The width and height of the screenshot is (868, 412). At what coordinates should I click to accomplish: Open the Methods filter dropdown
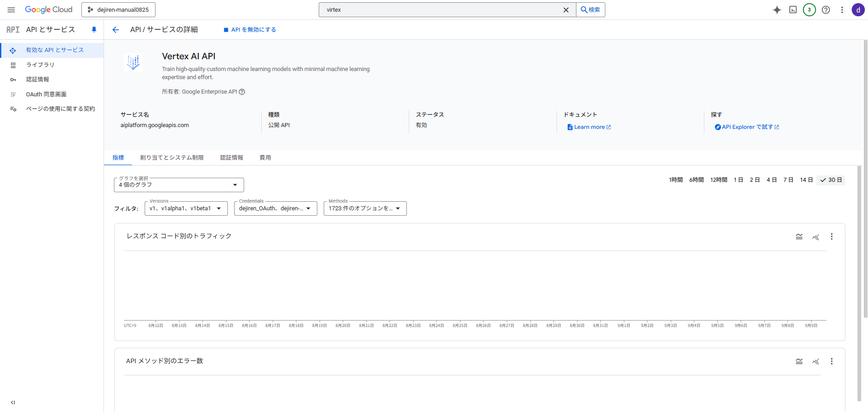pyautogui.click(x=365, y=208)
